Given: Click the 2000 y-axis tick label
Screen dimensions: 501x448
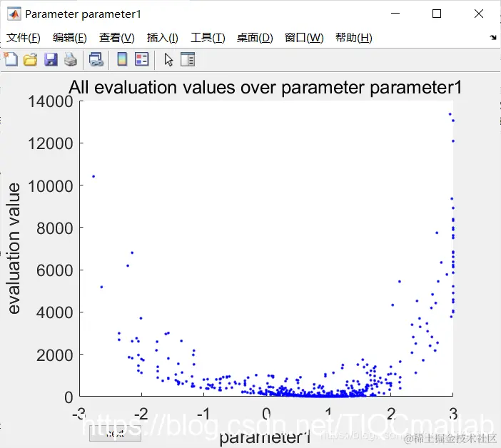Looking at the screenshot, I should coord(55,355).
